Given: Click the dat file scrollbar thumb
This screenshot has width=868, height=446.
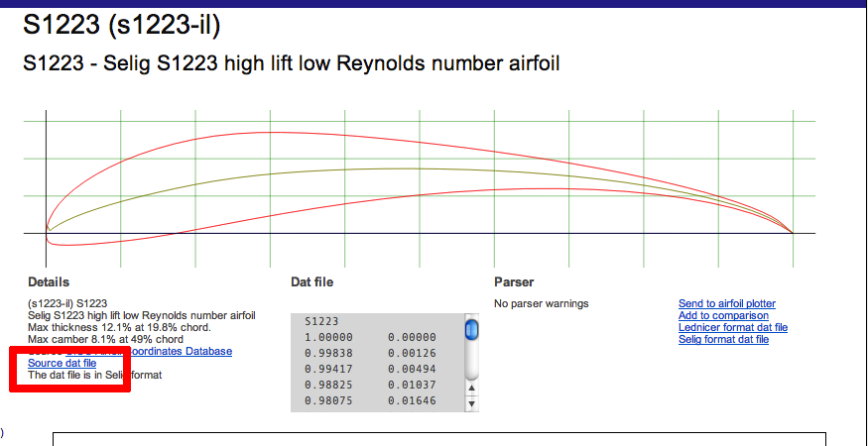Looking at the screenshot, I should 471,330.
